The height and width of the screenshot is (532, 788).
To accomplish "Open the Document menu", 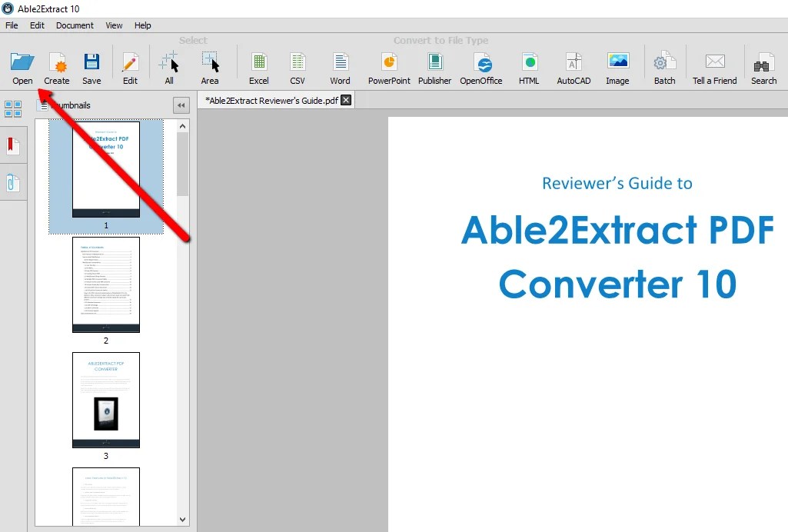I will click(75, 25).
